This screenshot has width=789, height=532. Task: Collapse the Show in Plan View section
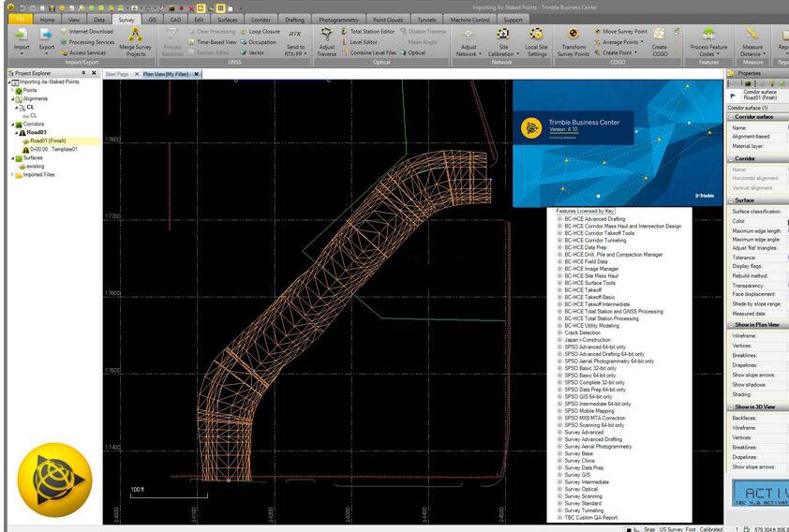[x=731, y=325]
